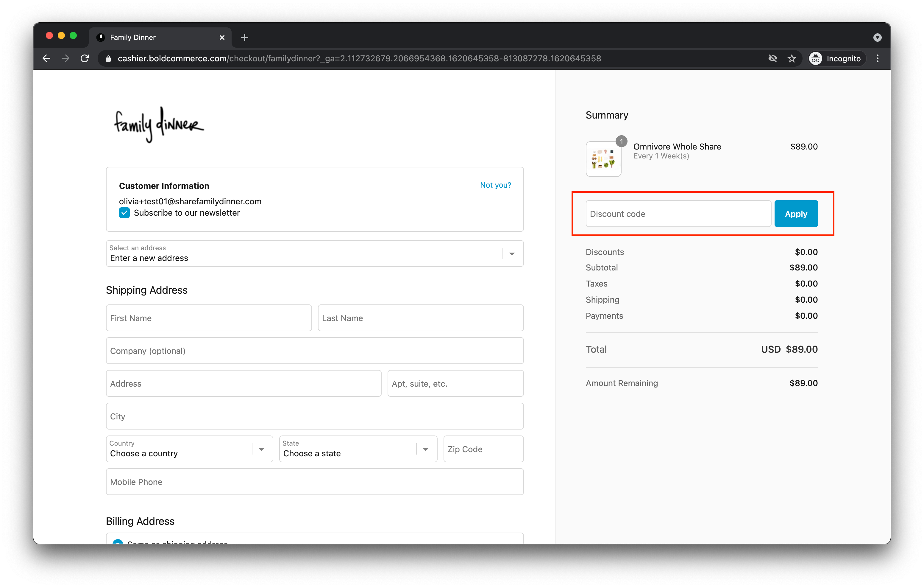Viewport: 924px width, 588px height.
Task: Click the Apt, suite, etc. field
Action: point(455,384)
